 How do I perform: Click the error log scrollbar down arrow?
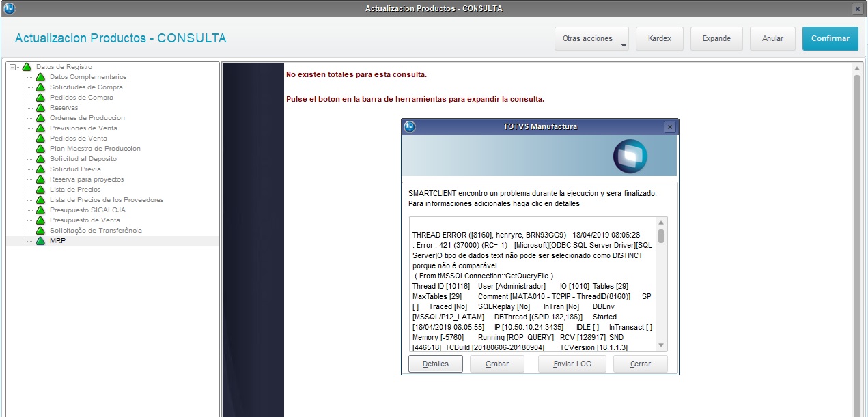click(661, 347)
